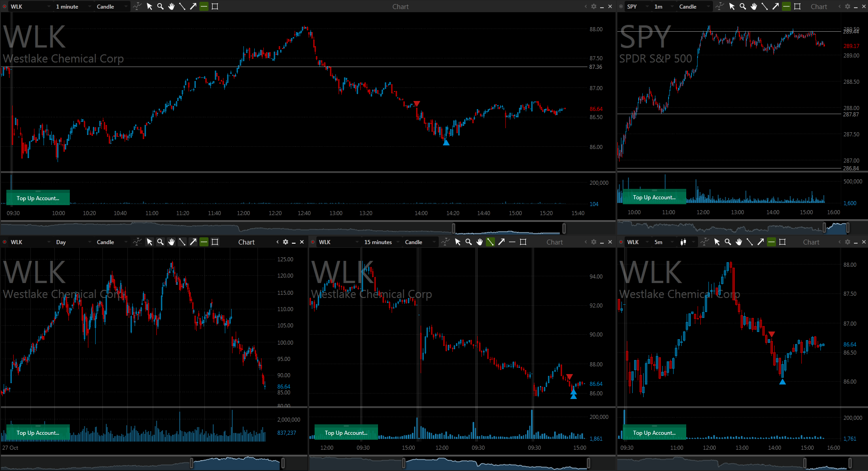
Task: Toggle link indicator dot in WLK 1 minute chart
Action: point(5,6)
